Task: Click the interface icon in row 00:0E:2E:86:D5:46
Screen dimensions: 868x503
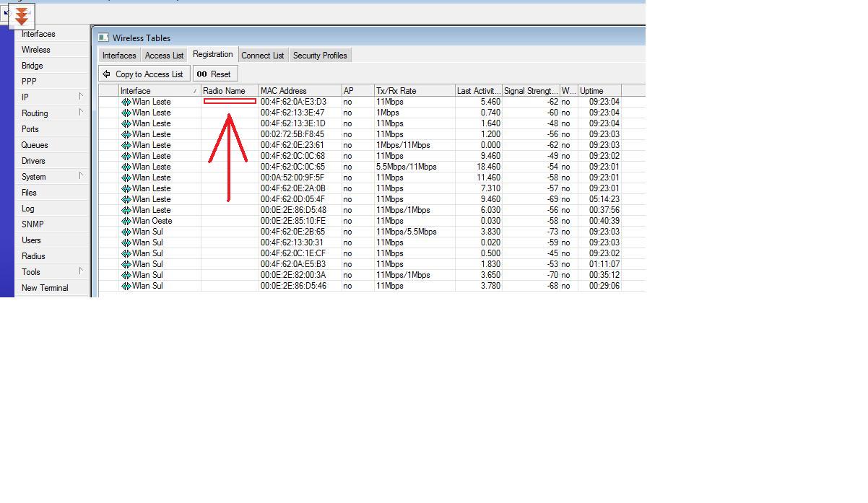Action: click(x=126, y=286)
